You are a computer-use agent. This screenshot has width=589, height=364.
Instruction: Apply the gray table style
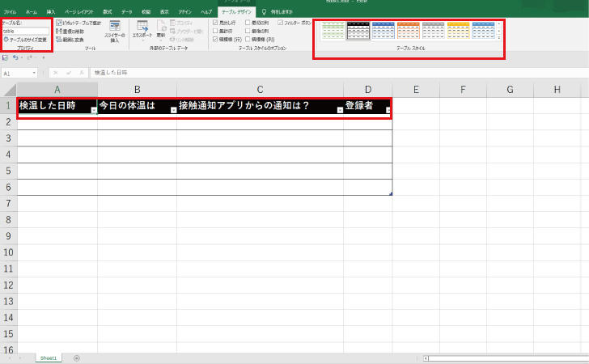[x=433, y=30]
